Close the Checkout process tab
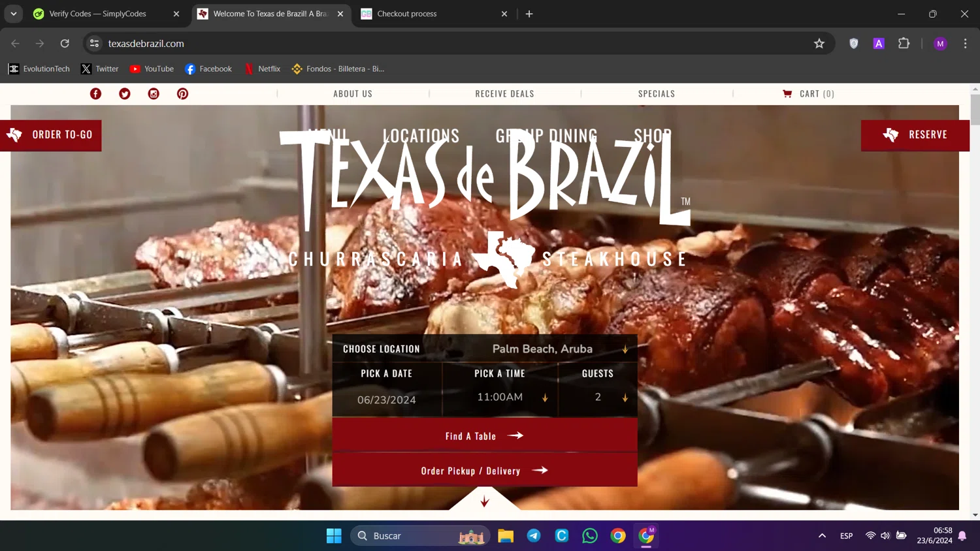 tap(504, 14)
